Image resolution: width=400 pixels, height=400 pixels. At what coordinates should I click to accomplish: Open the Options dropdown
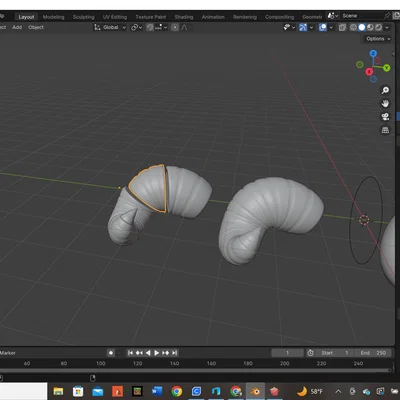tap(378, 39)
